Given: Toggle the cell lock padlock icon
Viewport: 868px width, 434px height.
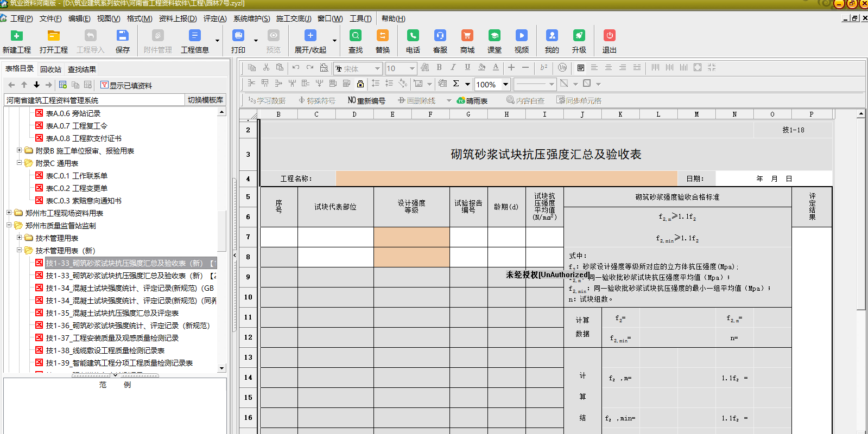Looking at the screenshot, I should coord(360,84).
